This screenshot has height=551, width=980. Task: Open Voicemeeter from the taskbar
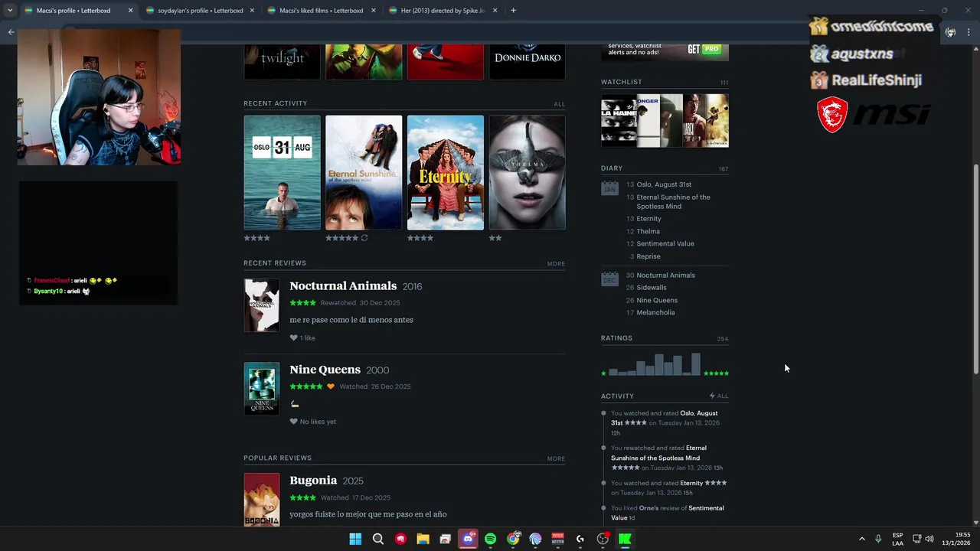point(557,539)
